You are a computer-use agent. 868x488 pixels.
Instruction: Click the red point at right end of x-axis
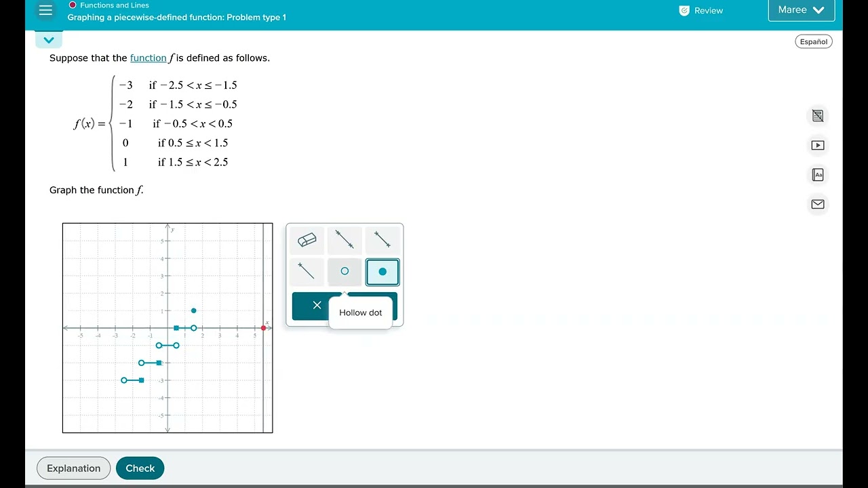pos(264,328)
